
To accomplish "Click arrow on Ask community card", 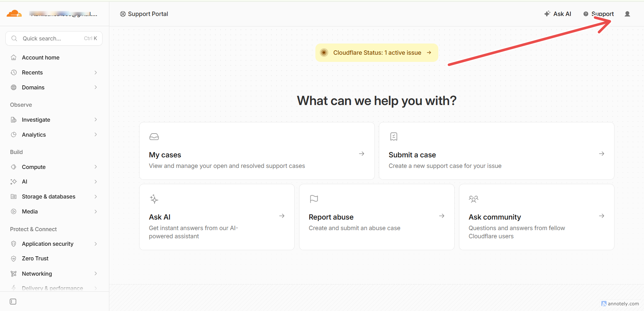I will (x=602, y=216).
